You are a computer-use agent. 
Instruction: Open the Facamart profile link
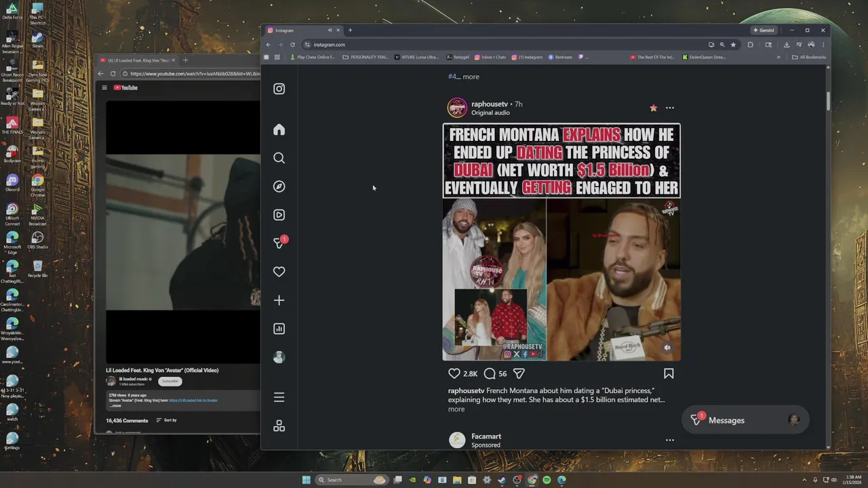tap(486, 436)
